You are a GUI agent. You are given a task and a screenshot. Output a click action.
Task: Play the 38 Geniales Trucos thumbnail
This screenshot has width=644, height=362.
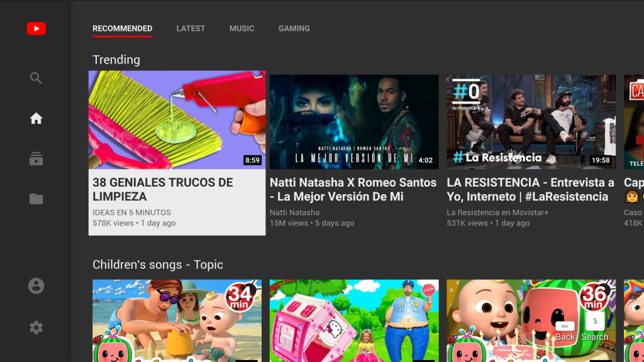(x=177, y=120)
